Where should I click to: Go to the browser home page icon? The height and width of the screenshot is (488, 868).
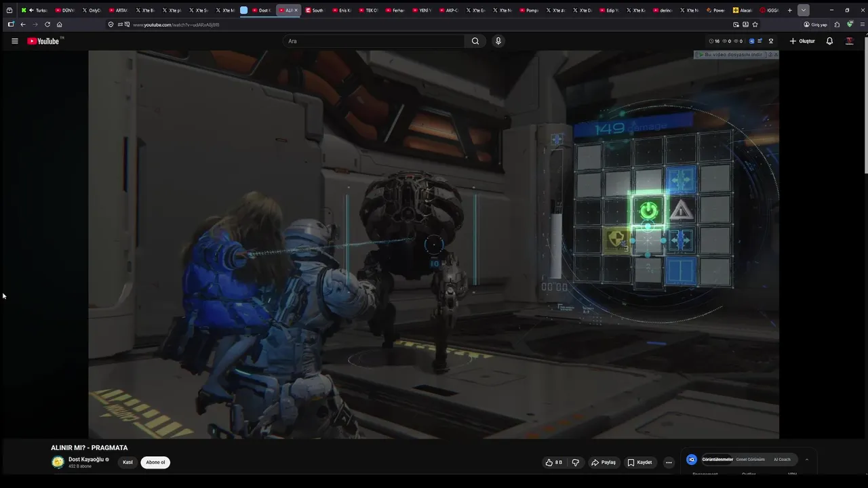60,24
